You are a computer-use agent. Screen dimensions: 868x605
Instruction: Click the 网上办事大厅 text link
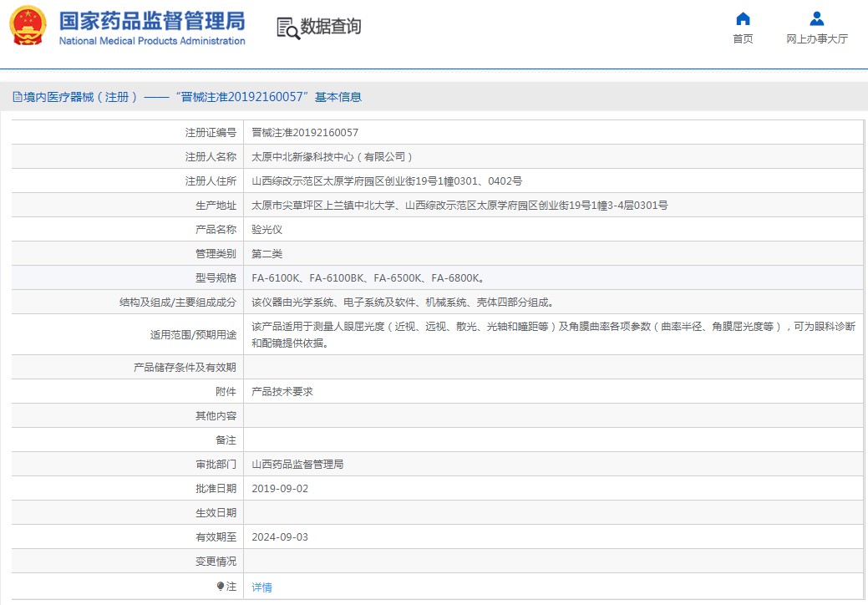point(817,38)
